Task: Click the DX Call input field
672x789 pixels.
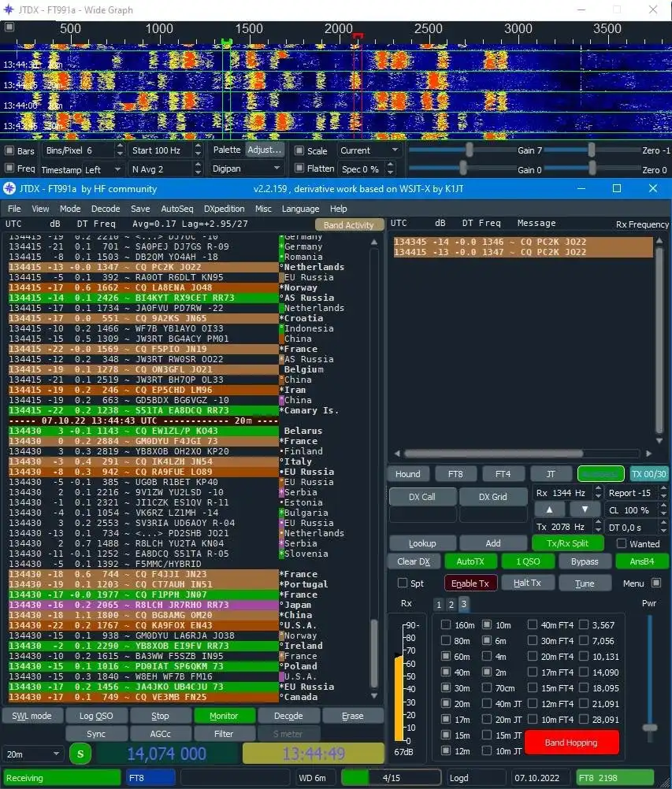Action: (x=423, y=514)
